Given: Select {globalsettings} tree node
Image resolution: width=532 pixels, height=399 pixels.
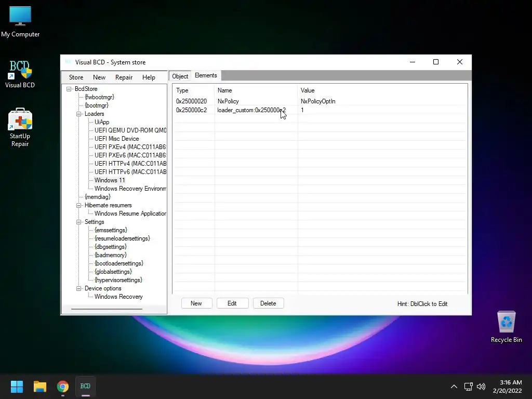Looking at the screenshot, I should 113,272.
